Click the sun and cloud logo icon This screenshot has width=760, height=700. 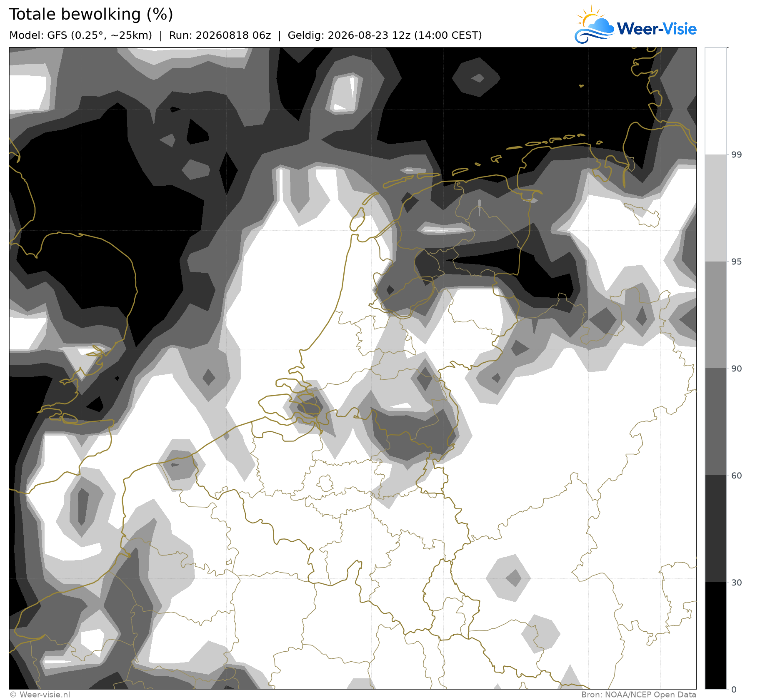coord(595,25)
